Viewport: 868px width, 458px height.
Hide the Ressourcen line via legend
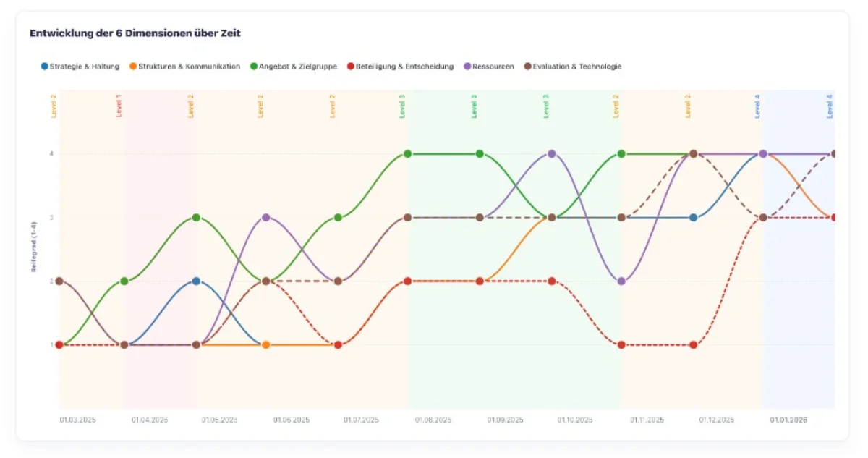493,67
